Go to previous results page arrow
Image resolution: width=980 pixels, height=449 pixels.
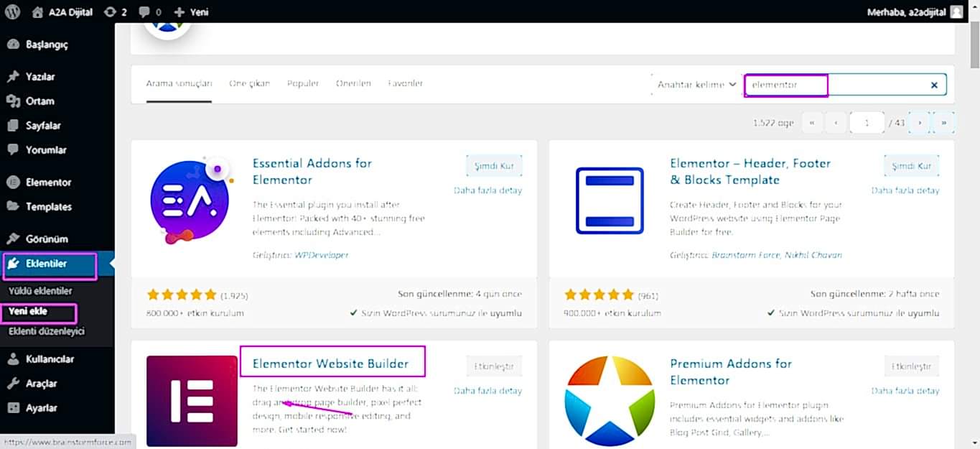click(x=835, y=123)
